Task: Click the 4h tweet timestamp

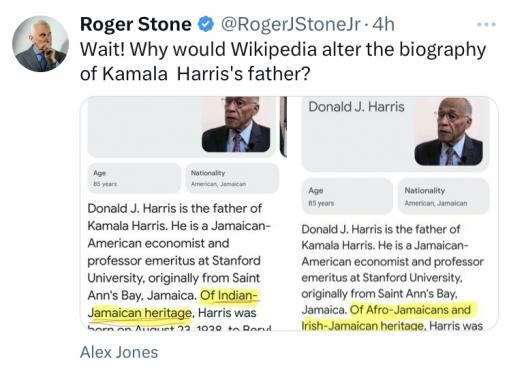Action: (x=383, y=24)
